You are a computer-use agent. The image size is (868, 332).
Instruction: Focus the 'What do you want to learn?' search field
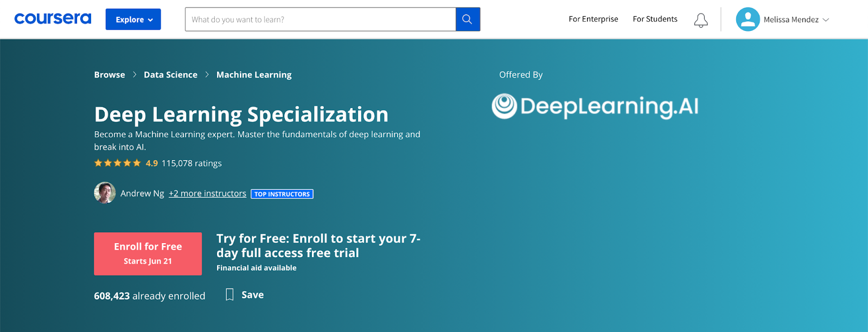coord(320,20)
